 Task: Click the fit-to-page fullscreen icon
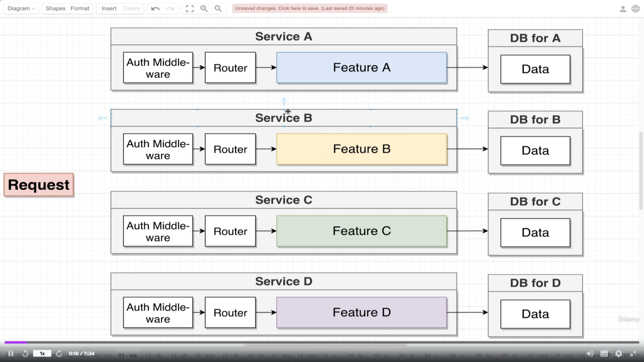click(190, 8)
